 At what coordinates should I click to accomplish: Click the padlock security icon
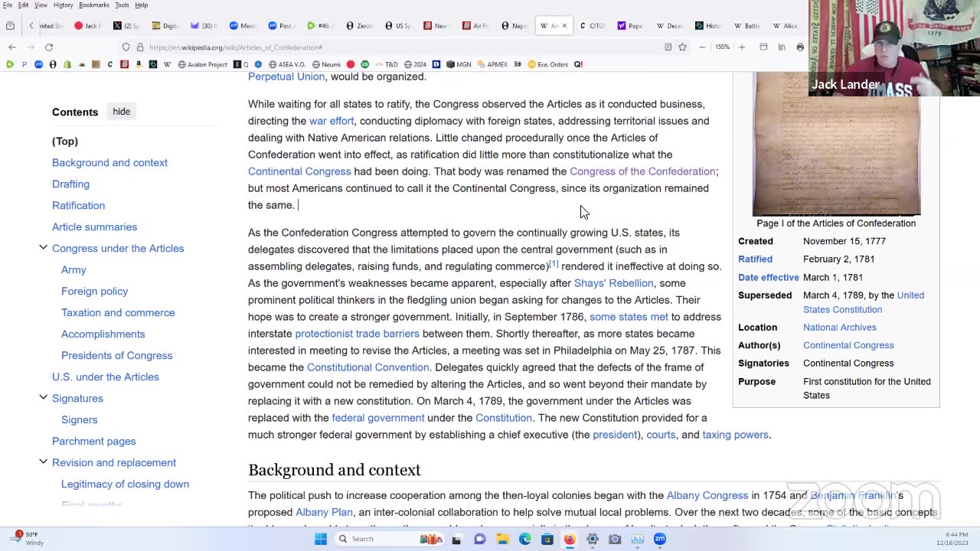[140, 47]
